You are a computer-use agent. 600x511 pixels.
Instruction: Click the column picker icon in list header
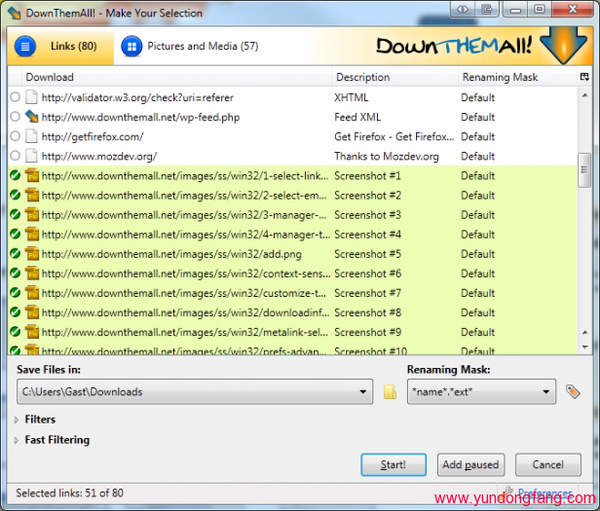coord(584,77)
